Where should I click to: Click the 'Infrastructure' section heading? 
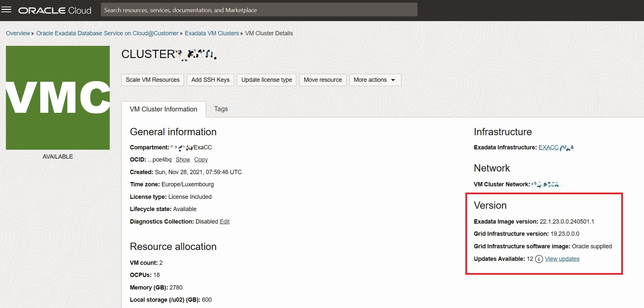503,132
